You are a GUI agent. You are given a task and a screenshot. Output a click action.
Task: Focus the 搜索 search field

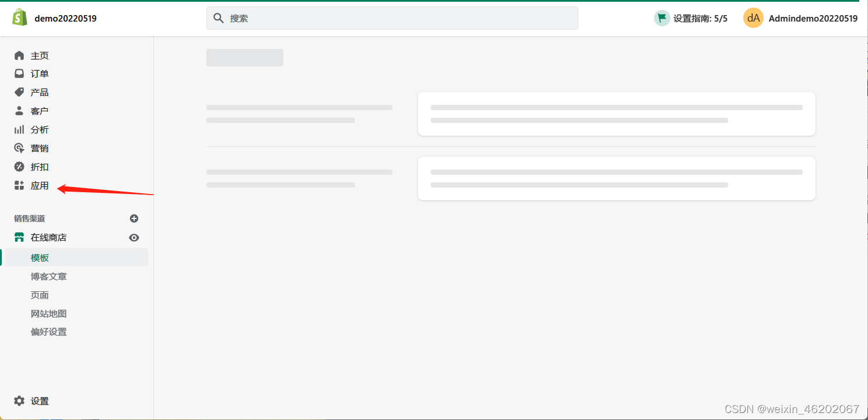(x=392, y=18)
